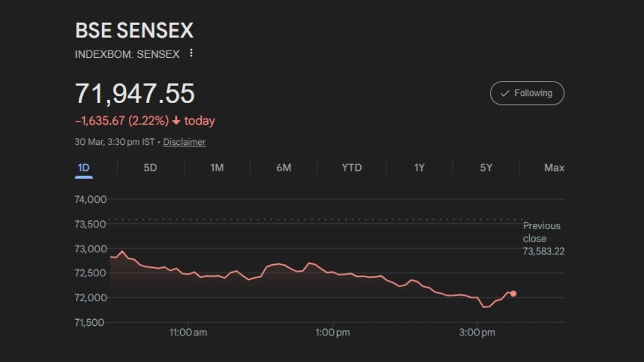Viewport: 644px width, 362px height.
Task: Click the BSE SENSEX title heading
Action: click(134, 31)
